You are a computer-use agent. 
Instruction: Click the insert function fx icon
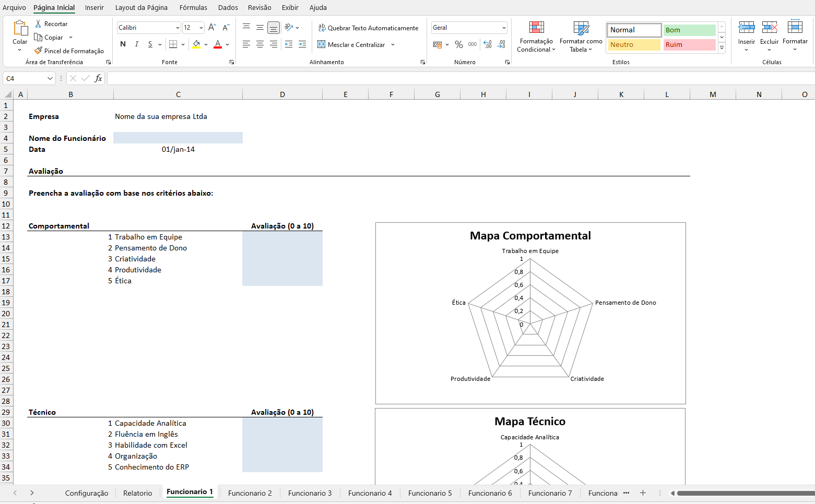[98, 78]
